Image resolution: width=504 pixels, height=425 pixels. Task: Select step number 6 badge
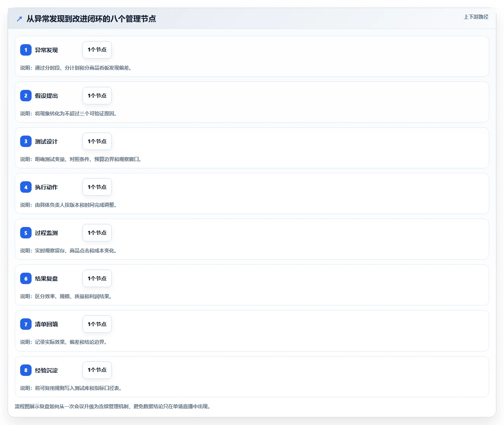click(x=26, y=278)
